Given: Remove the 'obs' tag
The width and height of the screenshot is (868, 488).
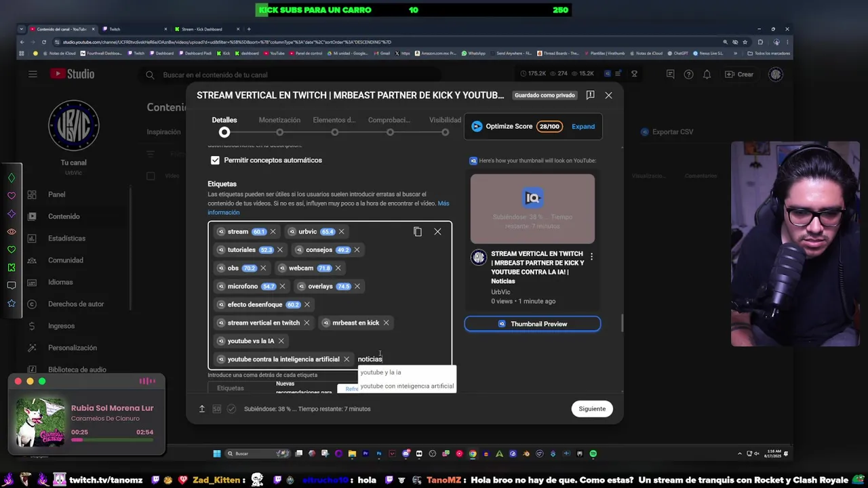Looking at the screenshot, I should click(x=264, y=268).
